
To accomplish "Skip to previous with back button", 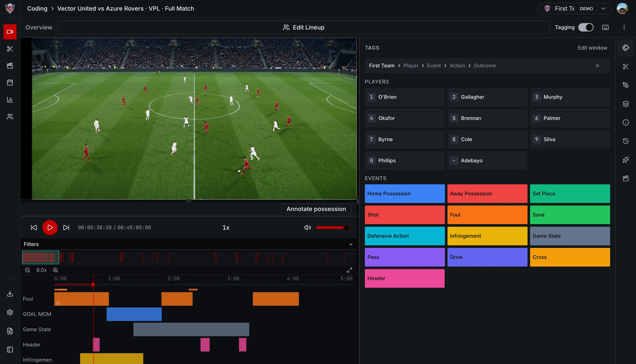I will [34, 228].
